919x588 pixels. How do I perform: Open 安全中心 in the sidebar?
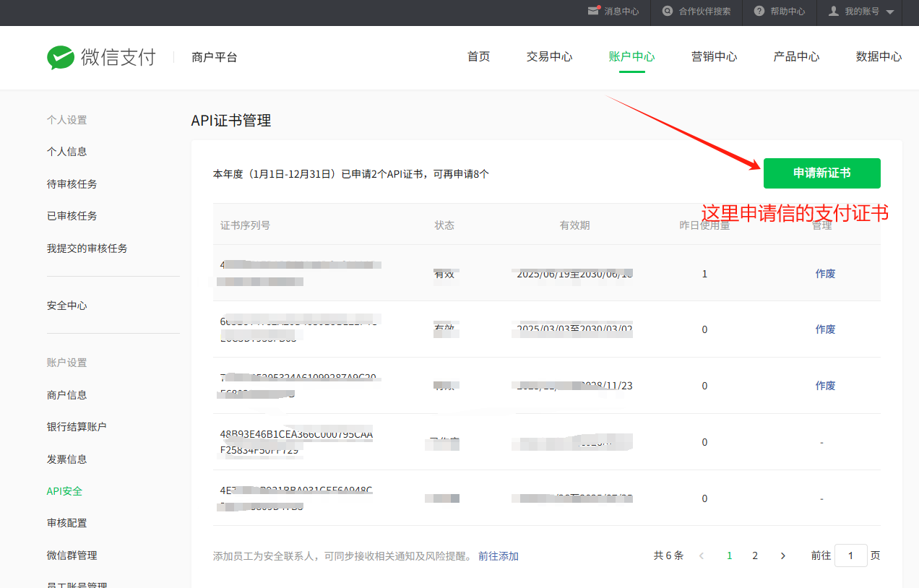coord(67,306)
